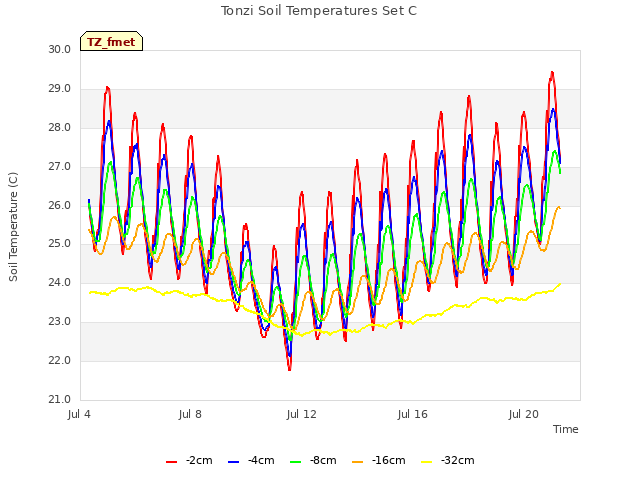Click the orange -16cm legend swatch
640x480 pixels.
tap(358, 462)
